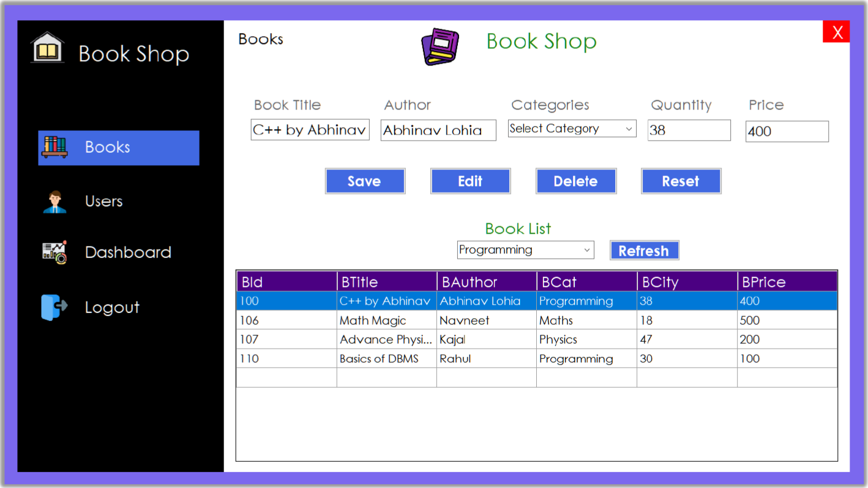Open the Categories combo box arrow
The image size is (868, 488).
click(629, 128)
